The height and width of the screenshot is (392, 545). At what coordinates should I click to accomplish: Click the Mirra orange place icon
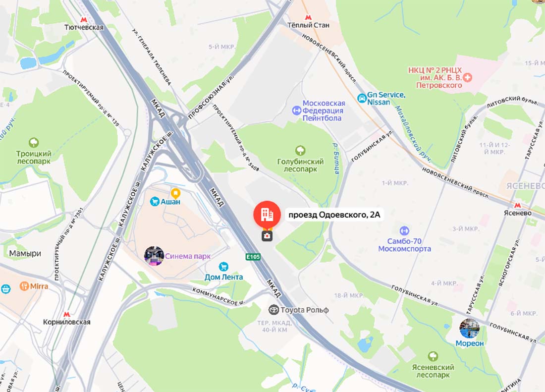click(24, 286)
